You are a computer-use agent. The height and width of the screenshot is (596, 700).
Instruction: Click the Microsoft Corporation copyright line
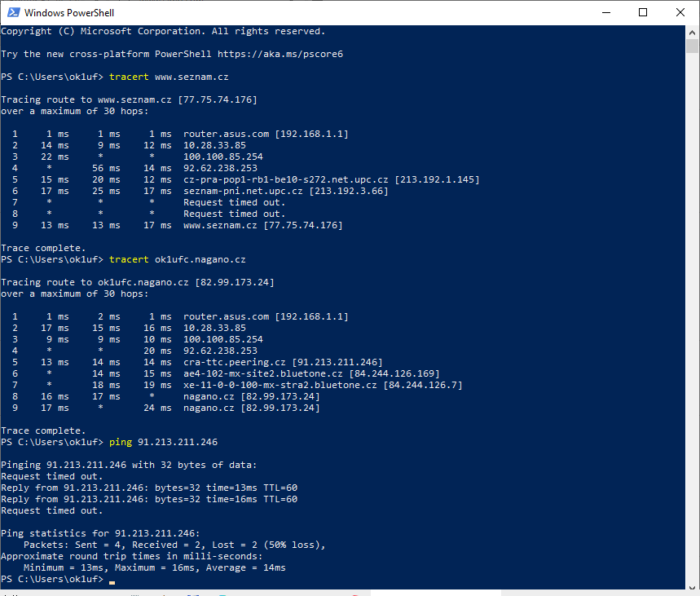[x=163, y=31]
